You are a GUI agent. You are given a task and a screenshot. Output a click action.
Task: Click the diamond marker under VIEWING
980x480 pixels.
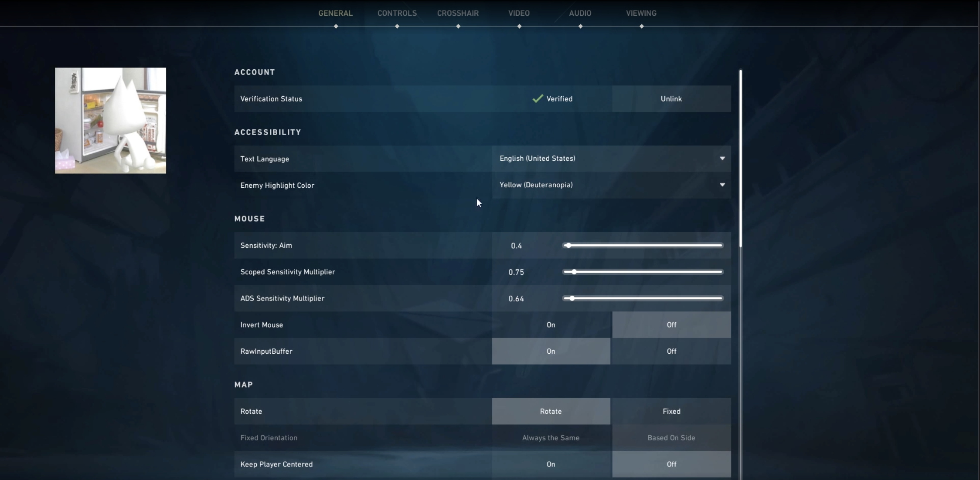coord(642,27)
